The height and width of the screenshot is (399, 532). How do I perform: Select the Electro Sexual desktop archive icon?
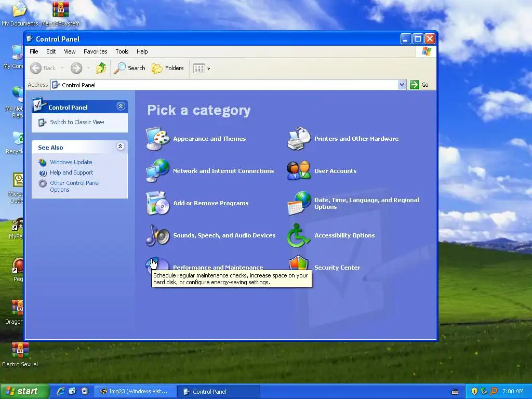[20, 354]
